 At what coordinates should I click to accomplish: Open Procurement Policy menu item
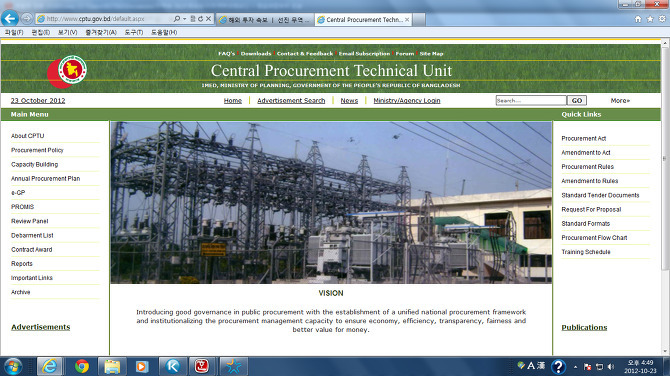pos(37,150)
